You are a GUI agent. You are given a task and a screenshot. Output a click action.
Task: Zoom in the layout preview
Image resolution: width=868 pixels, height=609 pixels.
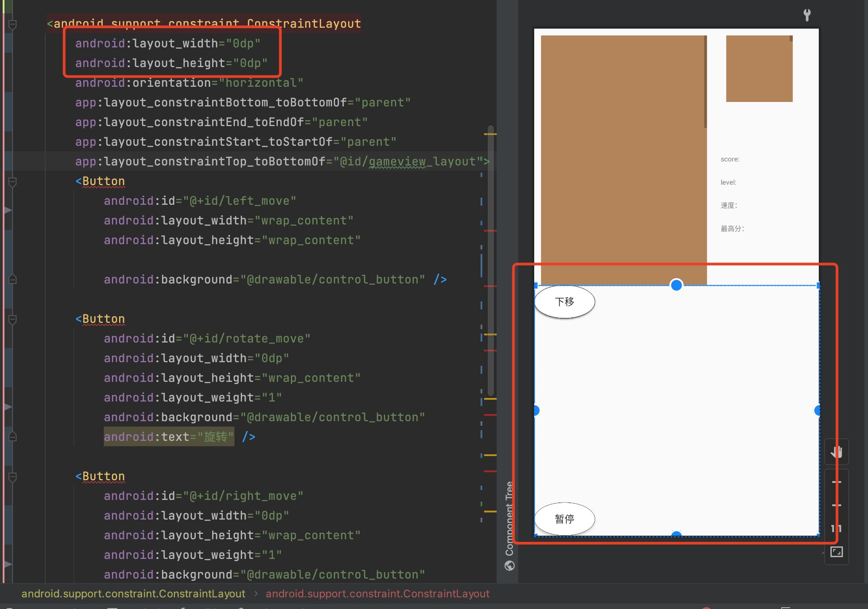coord(836,482)
